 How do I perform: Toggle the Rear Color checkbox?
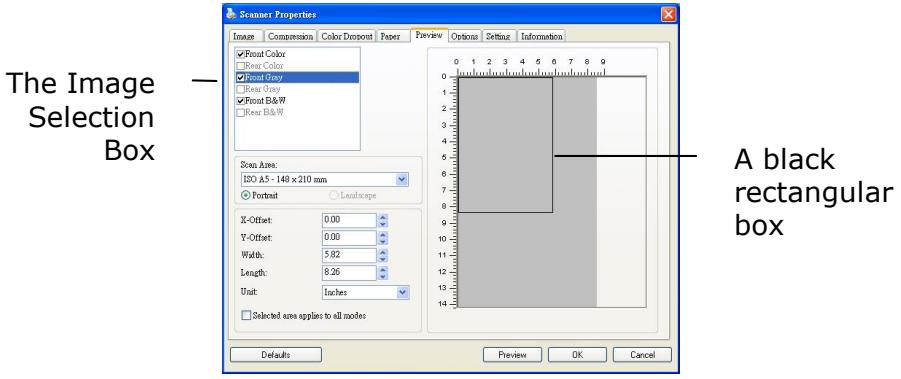tap(241, 65)
